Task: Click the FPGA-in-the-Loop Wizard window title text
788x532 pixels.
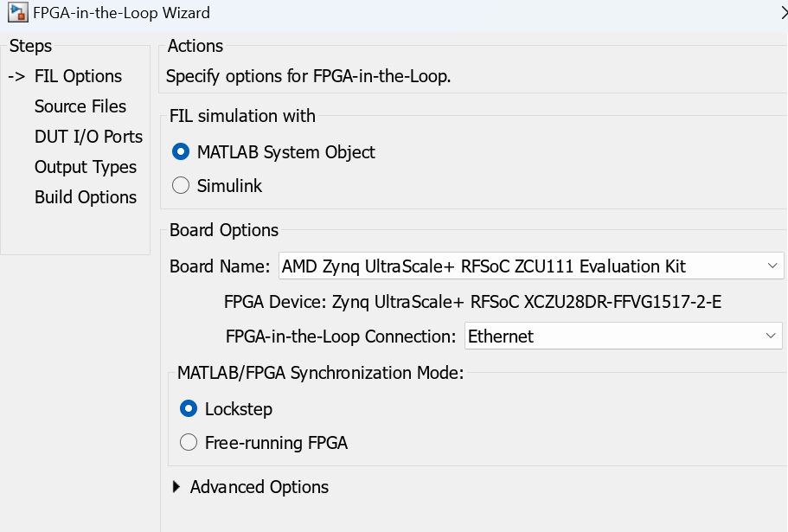Action: tap(121, 13)
